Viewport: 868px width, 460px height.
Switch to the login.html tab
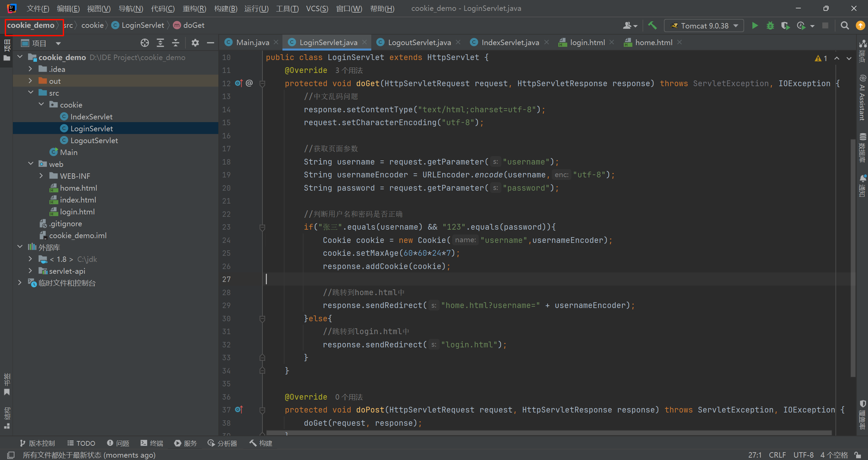coord(587,42)
